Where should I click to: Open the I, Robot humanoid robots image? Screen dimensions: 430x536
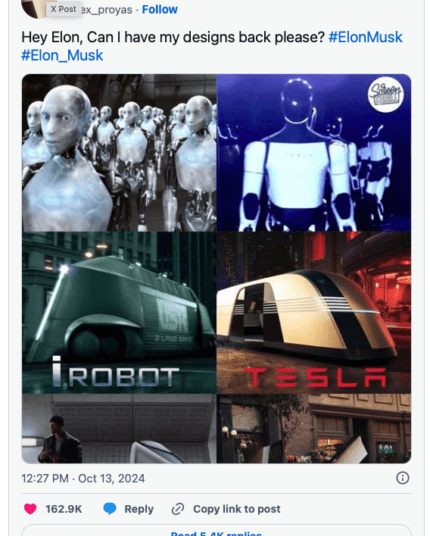[x=119, y=153]
